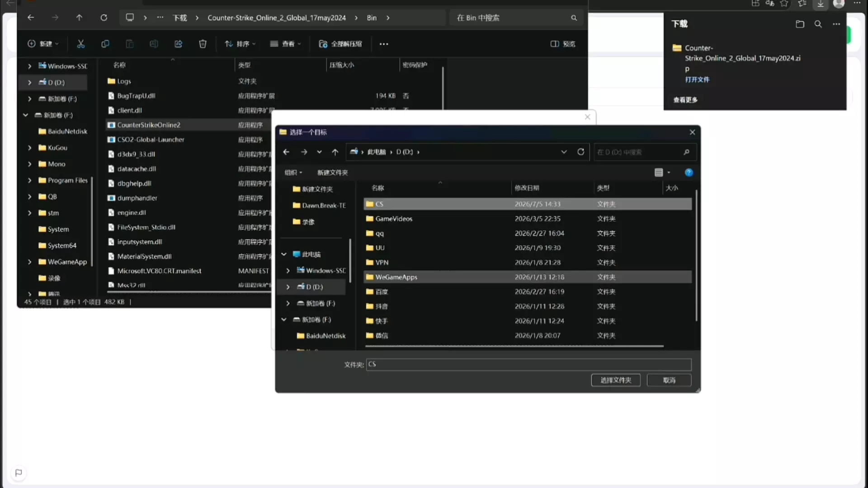Click search icon in downloads panel
The image size is (868, 488).
point(818,24)
